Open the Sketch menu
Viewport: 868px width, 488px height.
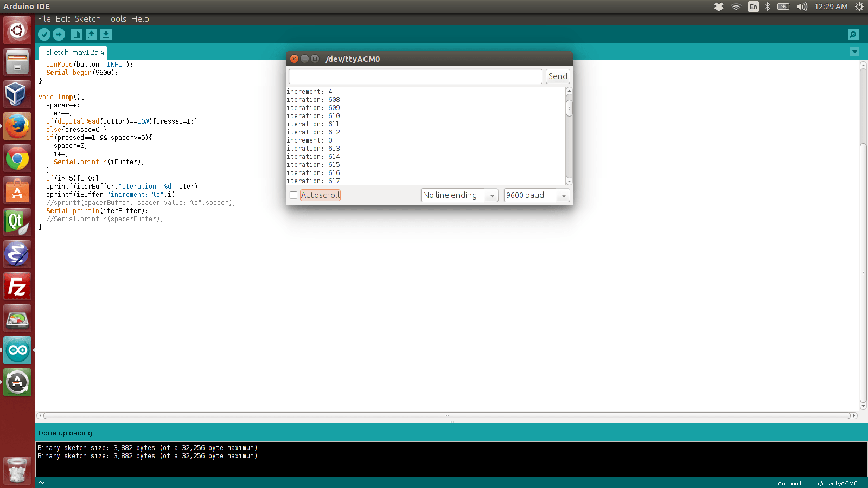click(88, 19)
